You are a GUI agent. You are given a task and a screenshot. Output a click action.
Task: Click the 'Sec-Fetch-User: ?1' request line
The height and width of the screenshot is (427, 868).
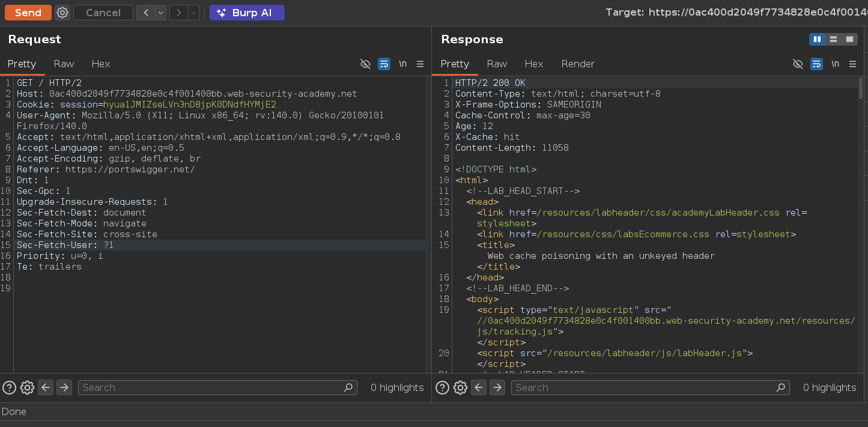tap(65, 245)
